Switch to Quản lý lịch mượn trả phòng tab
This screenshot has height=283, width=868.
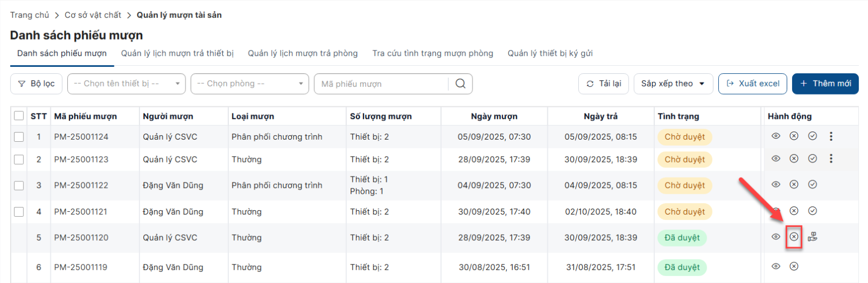click(303, 53)
